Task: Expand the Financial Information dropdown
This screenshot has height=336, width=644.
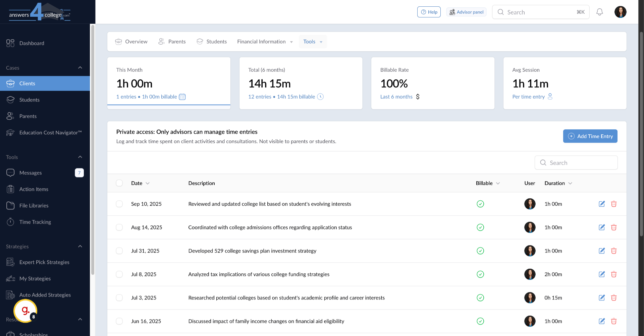Action: 265,42
